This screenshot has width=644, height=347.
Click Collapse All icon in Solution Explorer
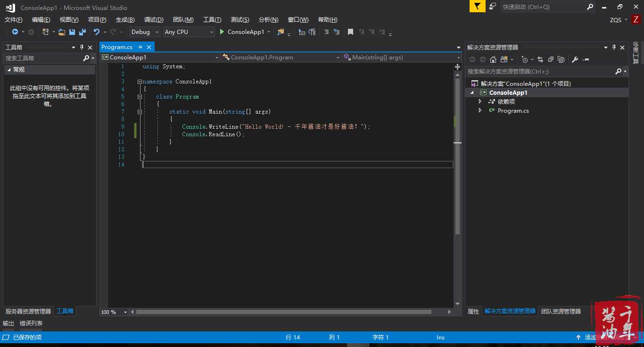[x=550, y=59]
